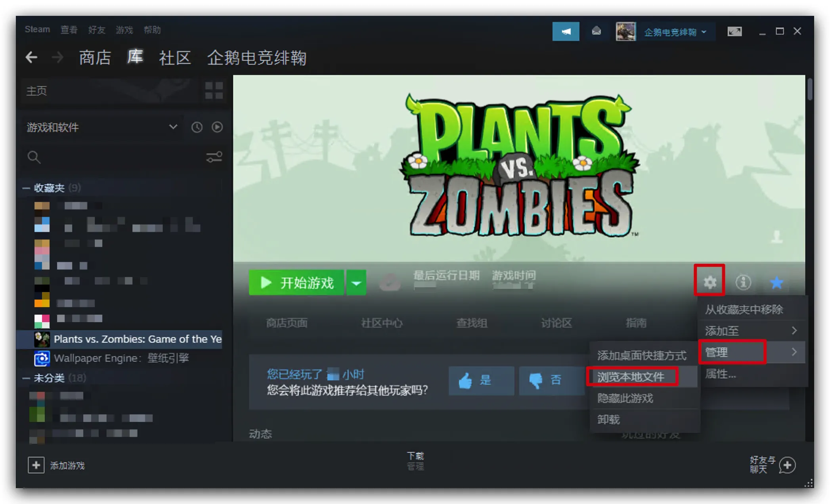This screenshot has height=504, width=830.
Task: Click the 开始游戏 play button
Action: 296,283
